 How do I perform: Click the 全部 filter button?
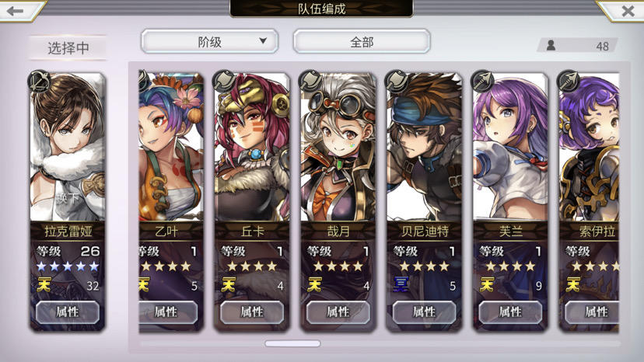click(x=362, y=41)
